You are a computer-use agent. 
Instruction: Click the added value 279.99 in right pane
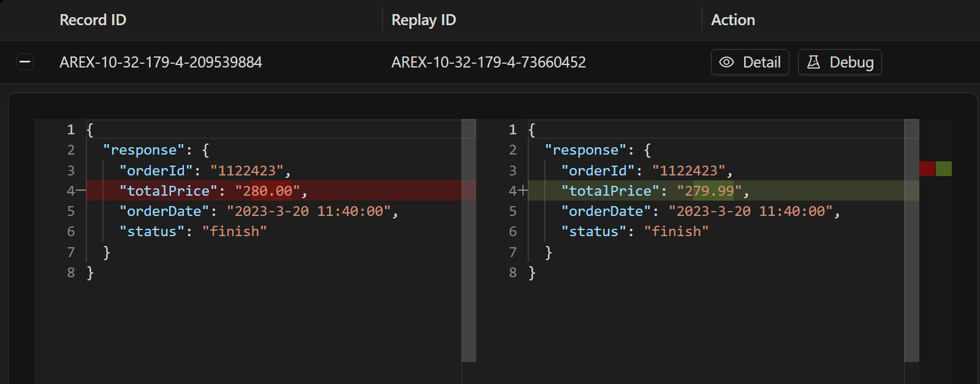click(x=710, y=191)
